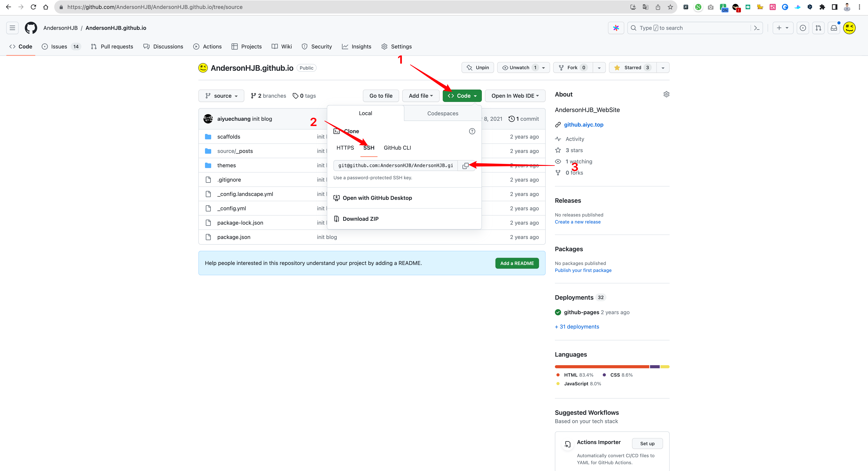Screen dimensions: 868x471
Task: Go to browser home page icon
Action: [46, 7]
